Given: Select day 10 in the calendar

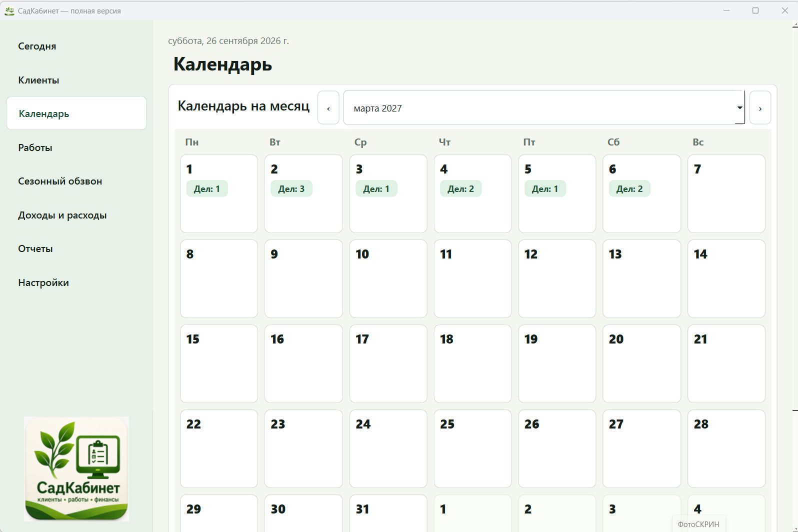Looking at the screenshot, I should tap(388, 279).
